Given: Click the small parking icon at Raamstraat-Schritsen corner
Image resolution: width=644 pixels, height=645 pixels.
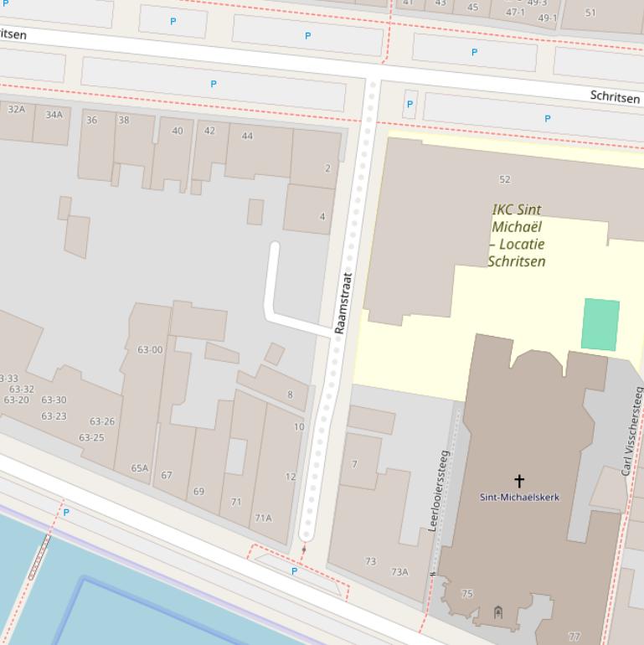Looking at the screenshot, I should (x=410, y=105).
